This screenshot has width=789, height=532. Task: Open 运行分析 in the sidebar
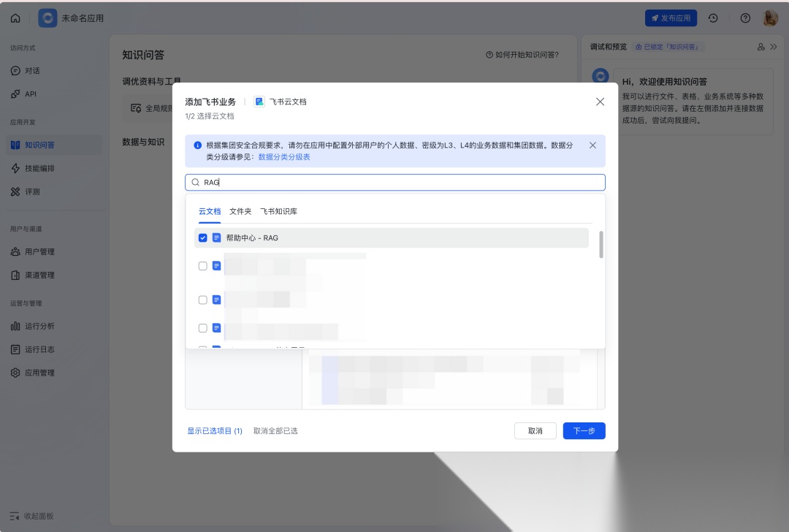click(x=54, y=326)
